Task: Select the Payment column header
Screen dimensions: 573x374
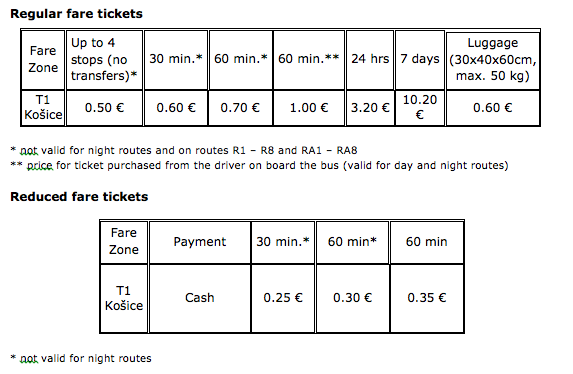Action: (200, 242)
